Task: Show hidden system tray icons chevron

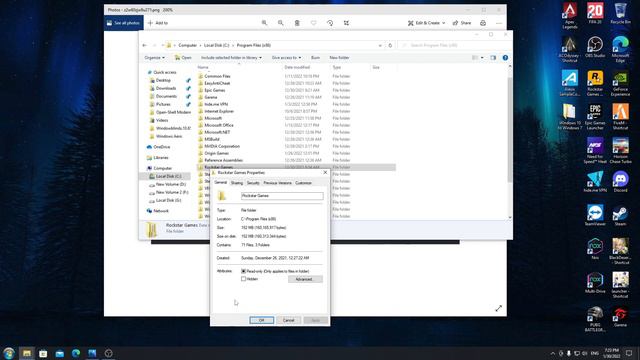Action: (553, 353)
